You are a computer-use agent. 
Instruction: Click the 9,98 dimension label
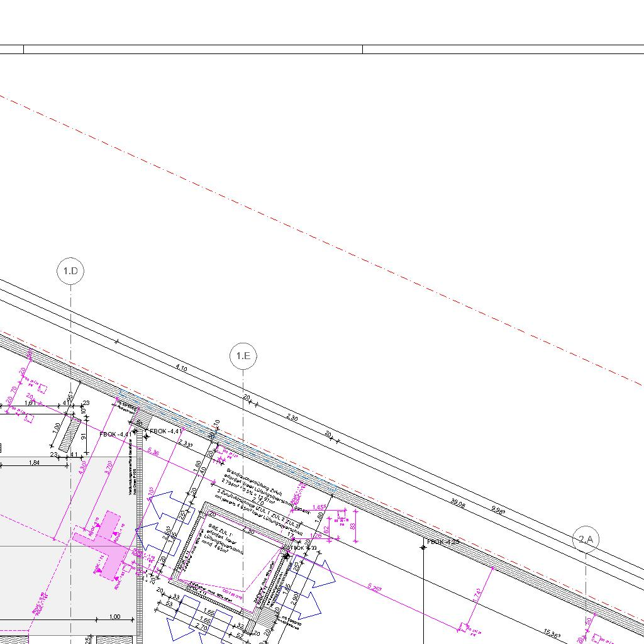pos(497,511)
